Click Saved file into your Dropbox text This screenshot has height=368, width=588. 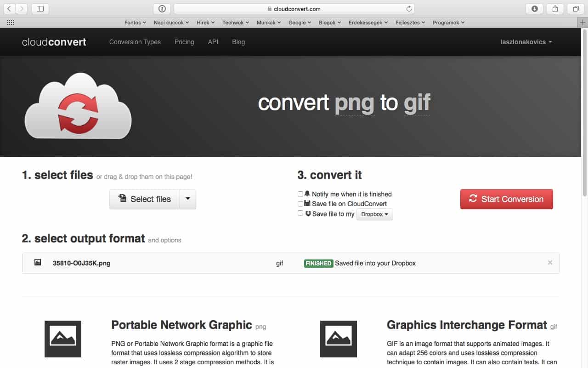pyautogui.click(x=375, y=263)
